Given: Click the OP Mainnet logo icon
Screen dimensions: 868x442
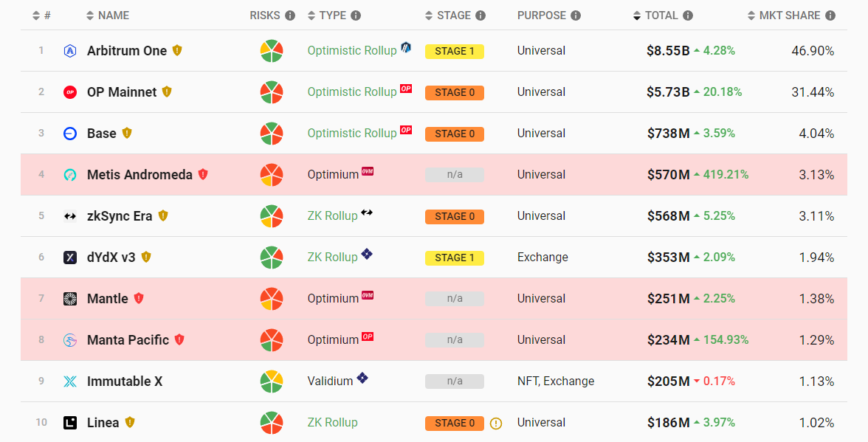Looking at the screenshot, I should pyautogui.click(x=70, y=92).
